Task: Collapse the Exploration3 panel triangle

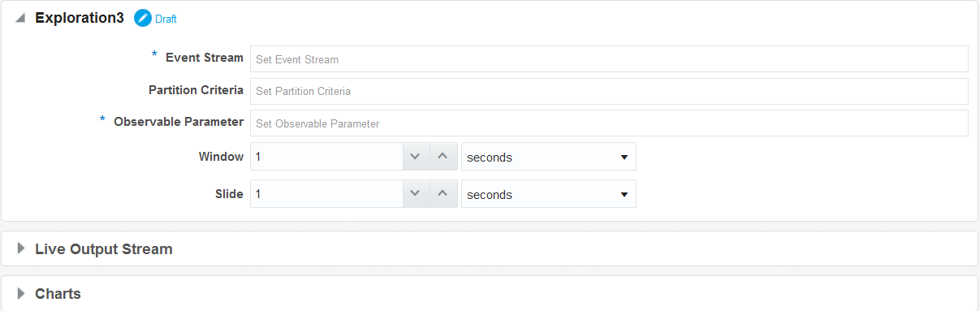Action: (20, 18)
